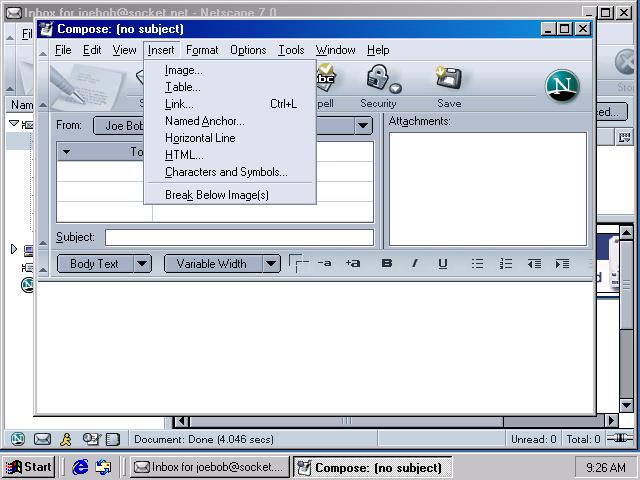The width and height of the screenshot is (640, 480).
Task: Click Mail envelope icon in status bar
Action: coord(42,439)
